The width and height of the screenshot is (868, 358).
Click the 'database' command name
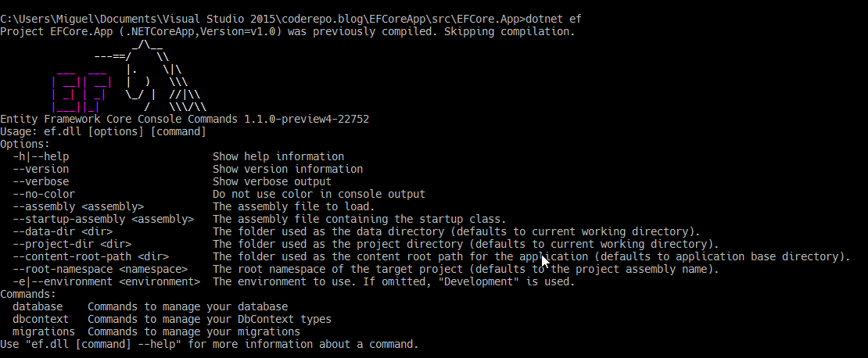38,306
